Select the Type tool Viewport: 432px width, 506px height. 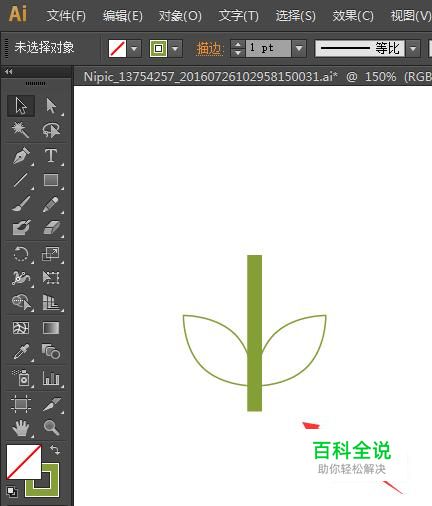click(51, 156)
